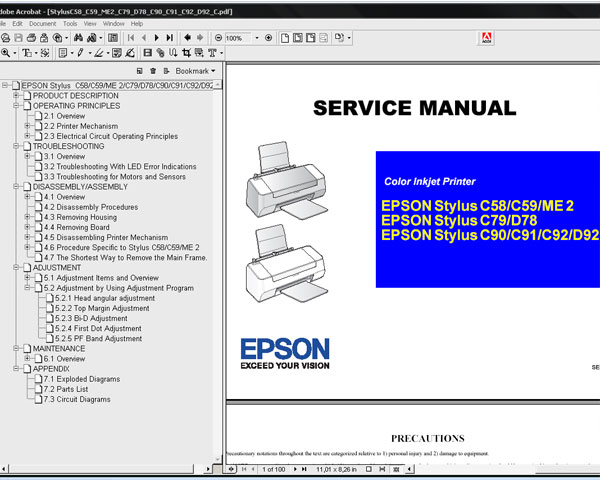The image size is (600, 480).
Task: Open the Document menu
Action: click(x=42, y=23)
